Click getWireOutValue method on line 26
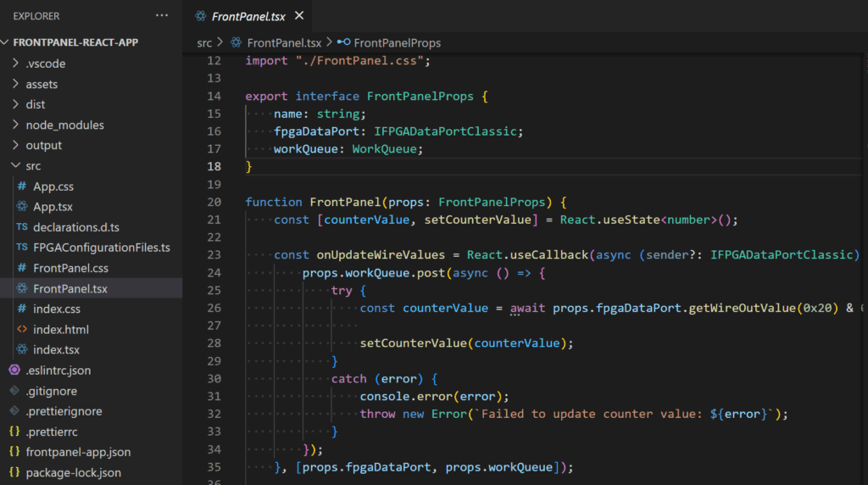 pos(743,308)
